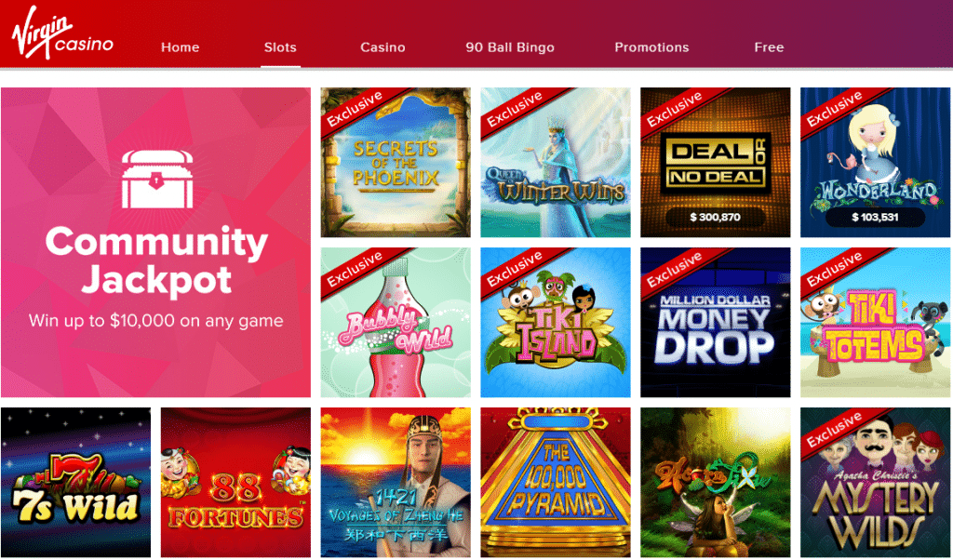Open Wonderland jackpot game tile
This screenshot has height=560, width=953.
[875, 162]
